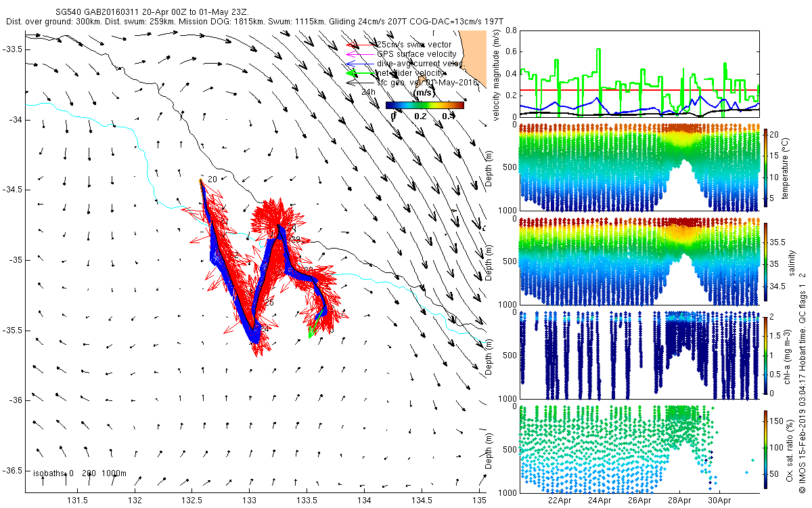The height and width of the screenshot is (508, 812).
Task: Click the '35.5' salinity colorbar tick
Action: coord(779,241)
